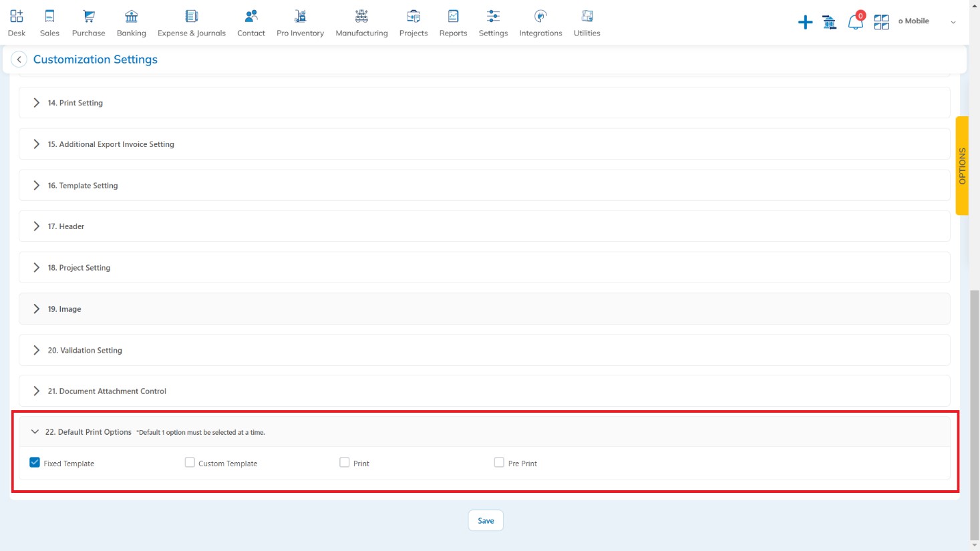This screenshot has height=551, width=980.
Task: Open the Mobile account dropdown arrow
Action: (x=953, y=22)
